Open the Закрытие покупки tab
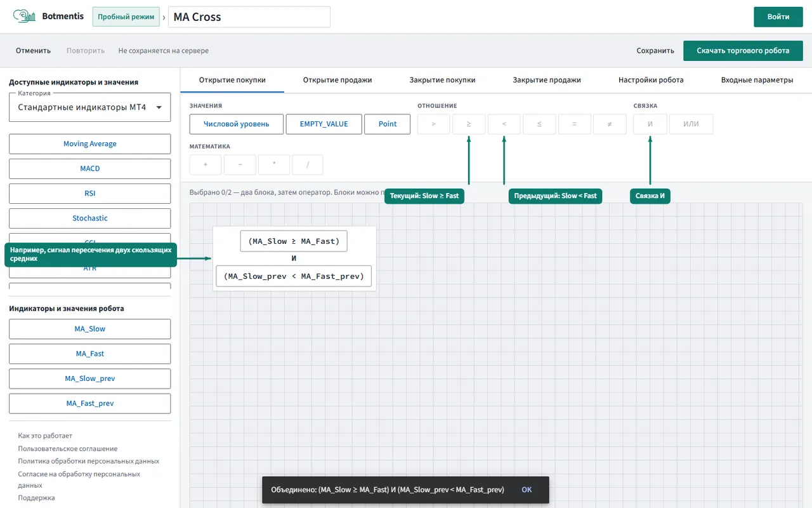 click(x=442, y=80)
